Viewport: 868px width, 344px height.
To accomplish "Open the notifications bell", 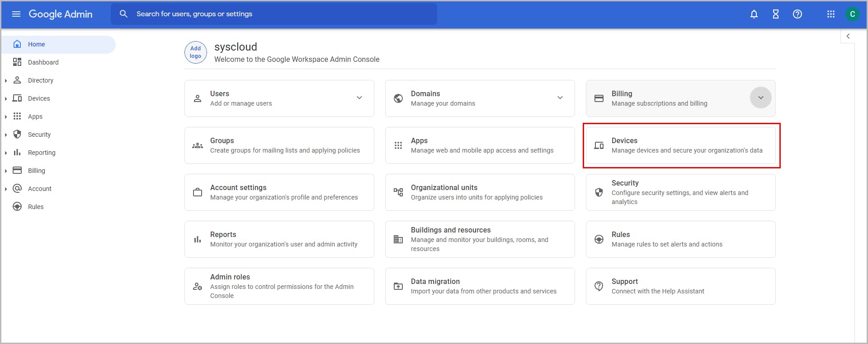I will tap(754, 14).
